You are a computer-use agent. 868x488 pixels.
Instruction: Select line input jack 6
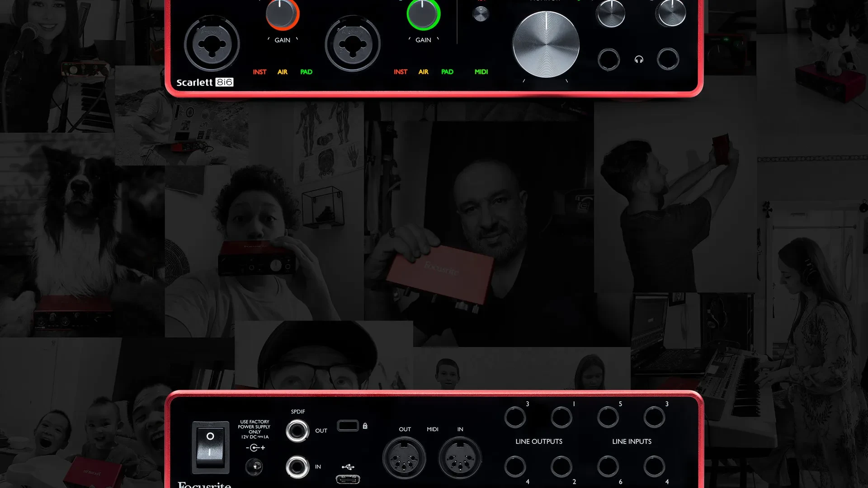click(608, 466)
